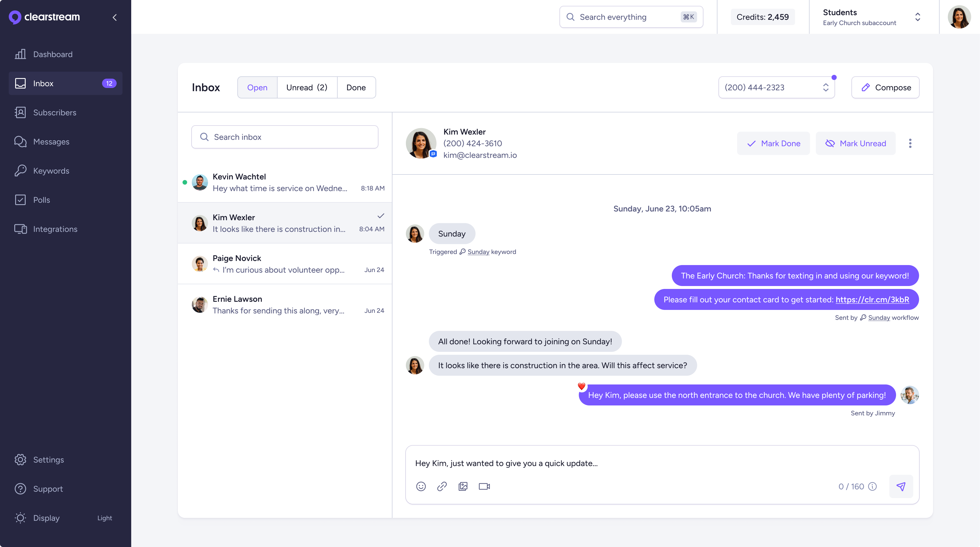Click the emoji picker icon in composer

coord(421,486)
